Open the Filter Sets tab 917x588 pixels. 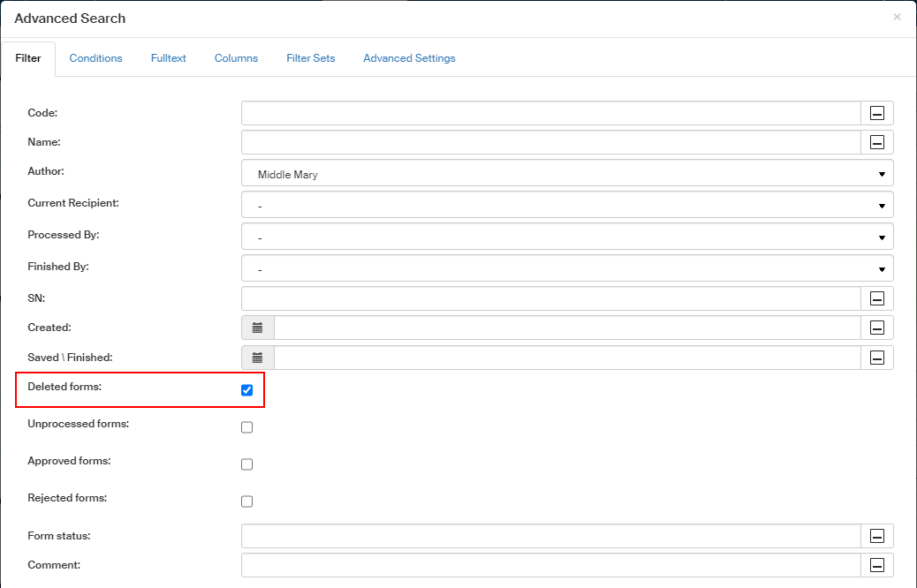coord(311,58)
